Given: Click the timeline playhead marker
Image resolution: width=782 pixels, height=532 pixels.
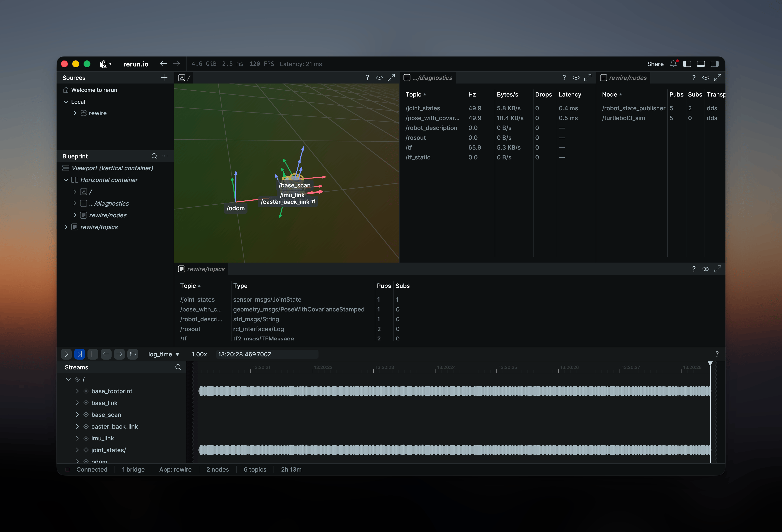Looking at the screenshot, I should (x=710, y=364).
